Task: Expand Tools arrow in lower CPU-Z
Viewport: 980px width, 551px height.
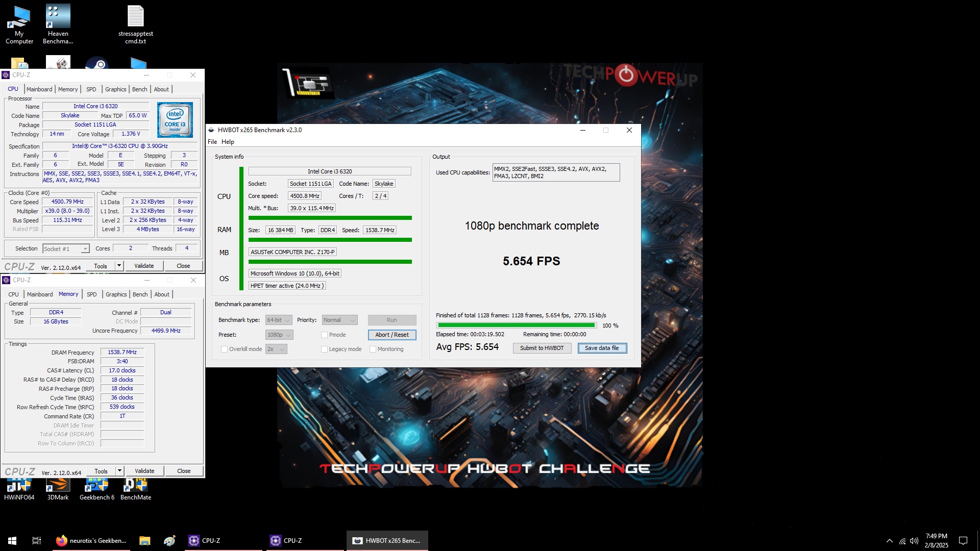Action: click(119, 471)
